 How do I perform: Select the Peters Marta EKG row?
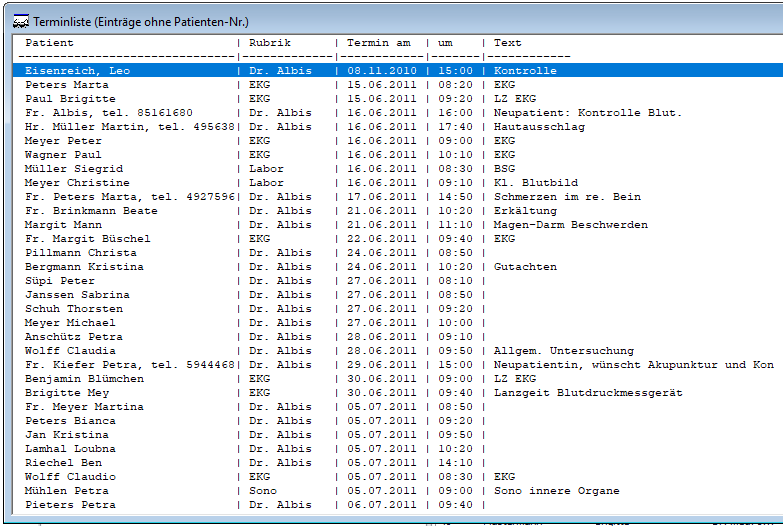coord(397,84)
